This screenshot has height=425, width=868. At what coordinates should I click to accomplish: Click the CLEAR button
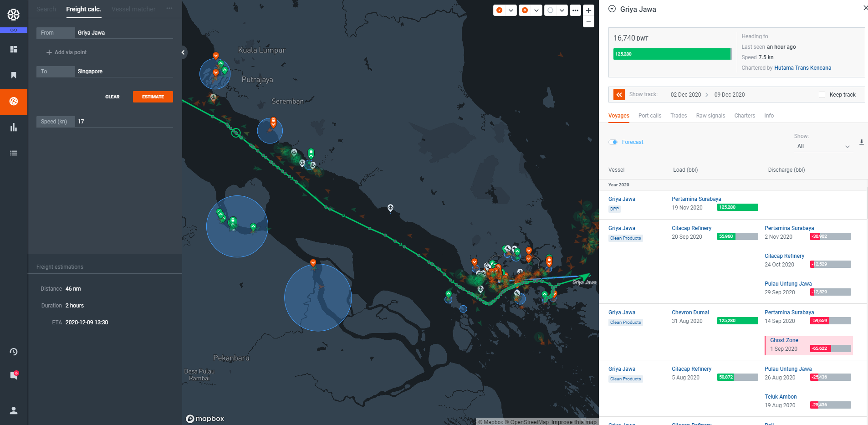tap(112, 97)
